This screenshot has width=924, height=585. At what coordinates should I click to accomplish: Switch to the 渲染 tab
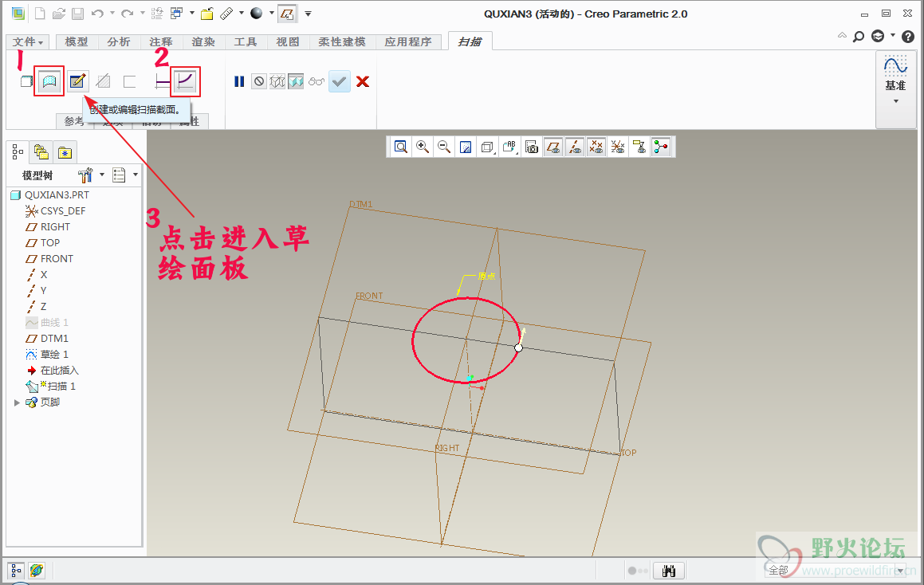(203, 41)
